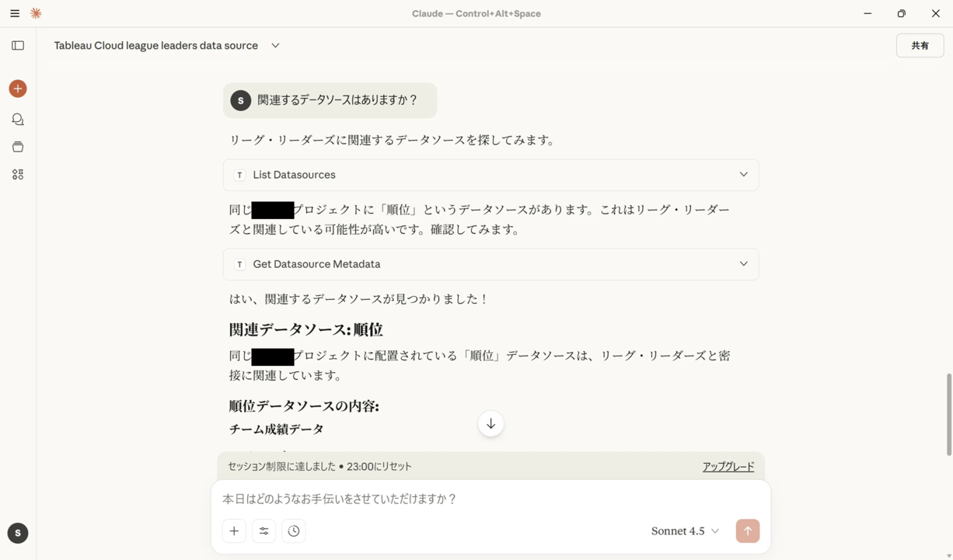Open the hamburger menu
This screenshot has width=953, height=560.
pyautogui.click(x=14, y=13)
